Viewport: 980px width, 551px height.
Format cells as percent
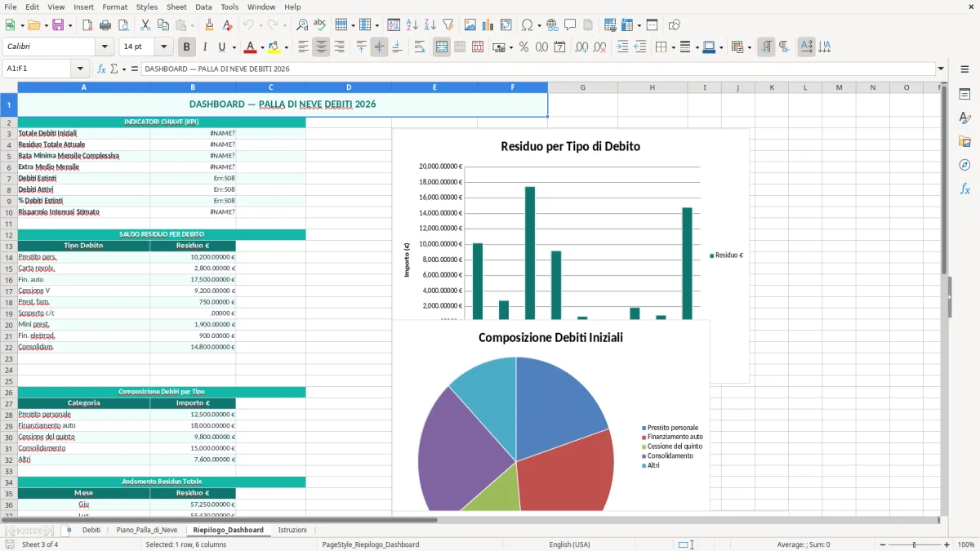pos(523,47)
